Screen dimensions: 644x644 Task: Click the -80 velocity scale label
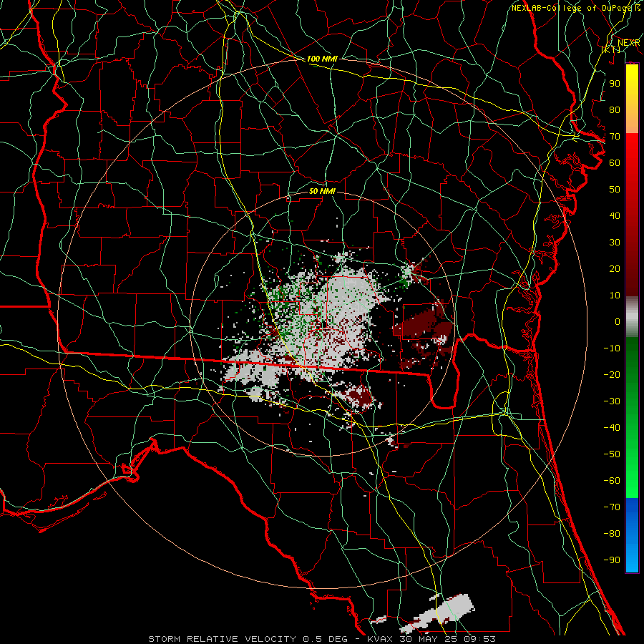[612, 534]
